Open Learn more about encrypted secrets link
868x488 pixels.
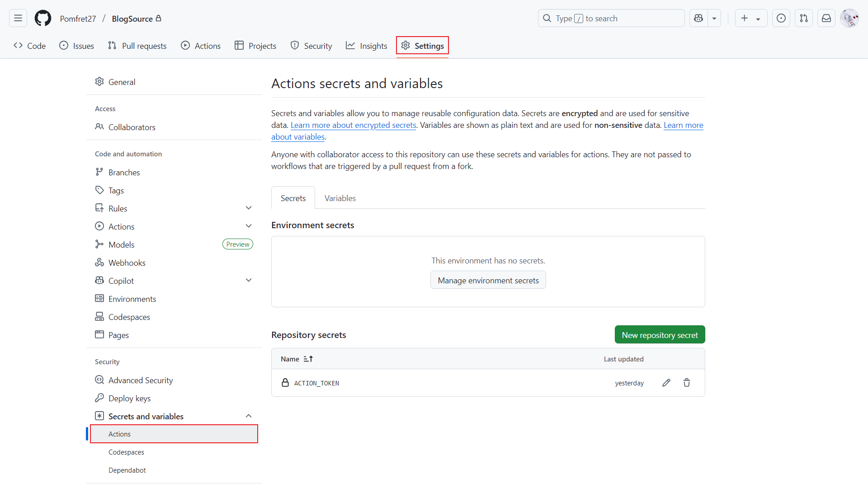coord(353,125)
